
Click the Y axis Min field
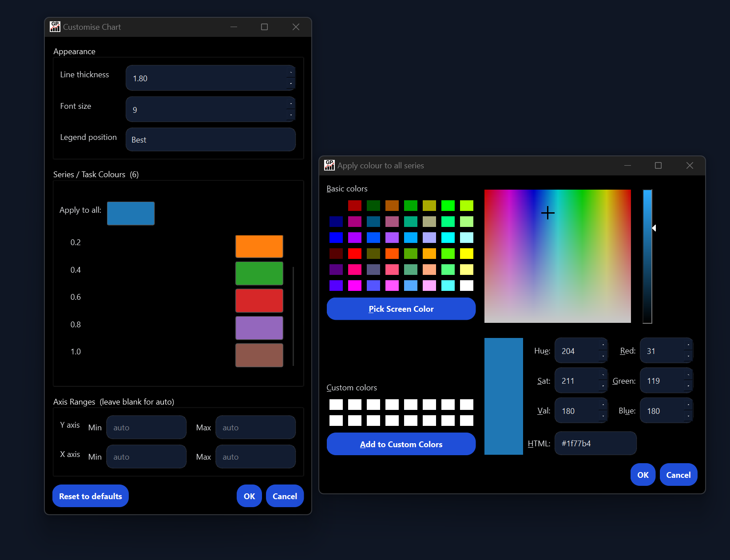coord(146,427)
